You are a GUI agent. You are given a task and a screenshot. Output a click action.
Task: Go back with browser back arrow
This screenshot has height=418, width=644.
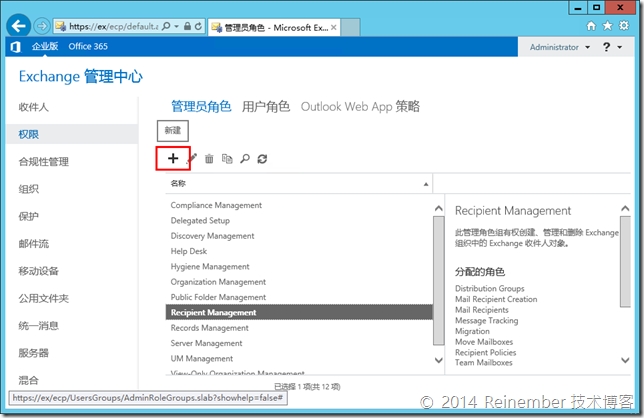pyautogui.click(x=18, y=26)
